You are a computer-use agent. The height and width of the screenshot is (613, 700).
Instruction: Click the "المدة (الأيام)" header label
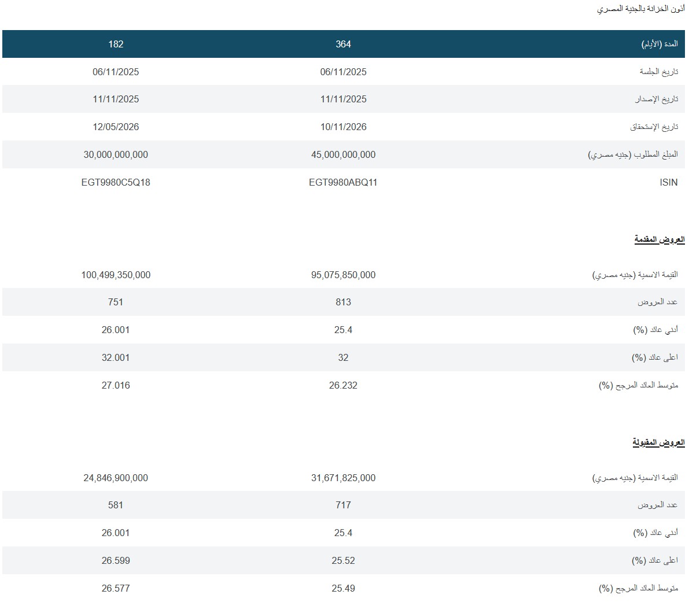tap(660, 44)
